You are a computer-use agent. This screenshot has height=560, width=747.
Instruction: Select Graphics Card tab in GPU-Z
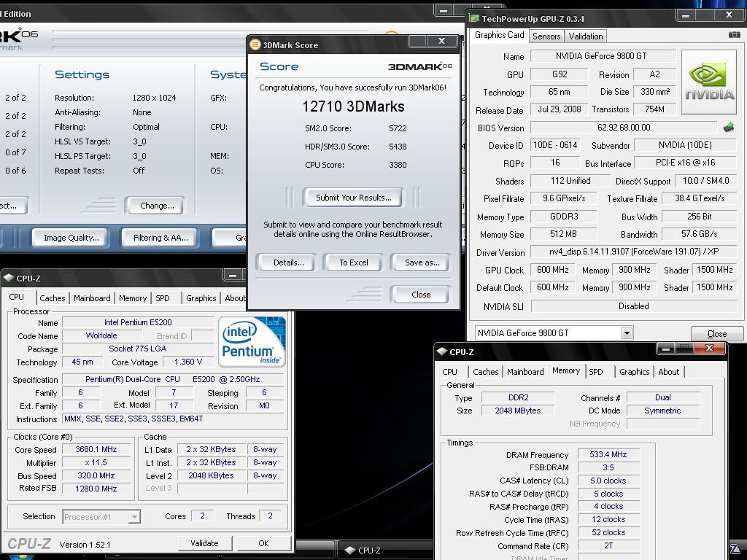[499, 35]
